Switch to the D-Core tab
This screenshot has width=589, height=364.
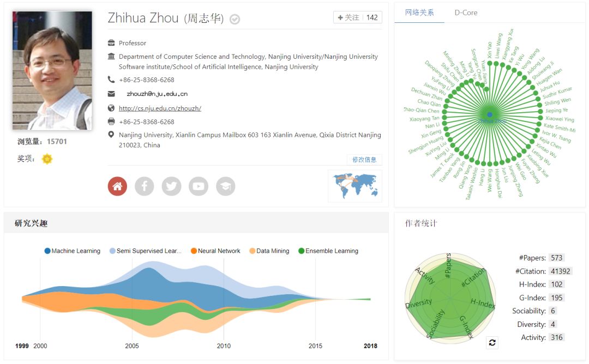tap(466, 13)
